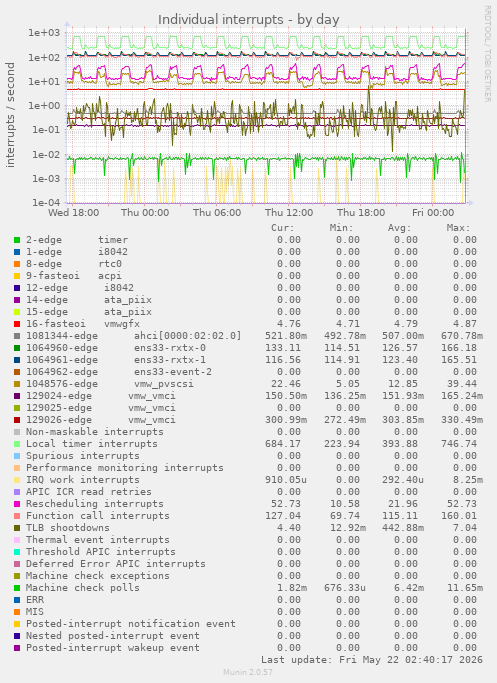Click the TLB shootdowns legend swatch

click(x=17, y=528)
